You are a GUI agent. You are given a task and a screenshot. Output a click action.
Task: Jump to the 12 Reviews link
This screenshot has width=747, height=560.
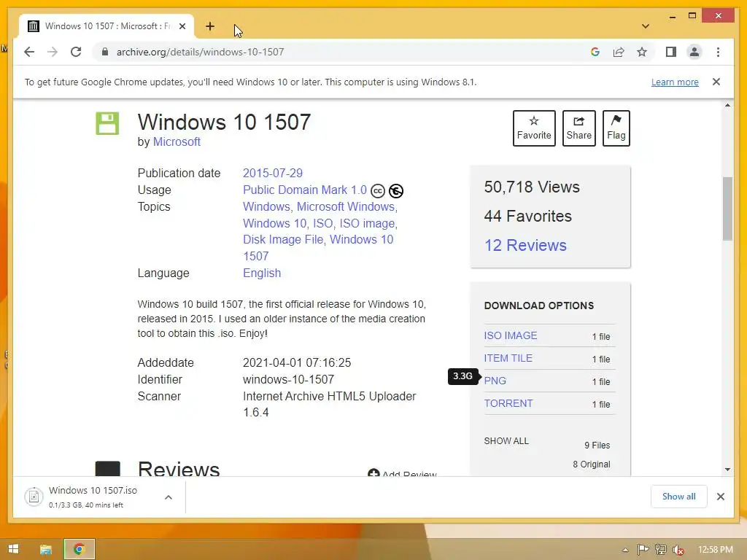[525, 245]
